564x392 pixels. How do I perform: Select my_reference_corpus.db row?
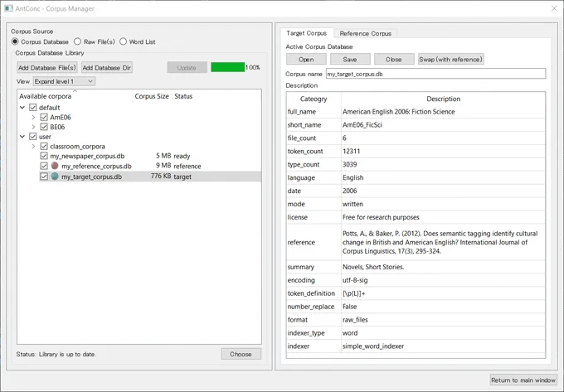[150, 166]
